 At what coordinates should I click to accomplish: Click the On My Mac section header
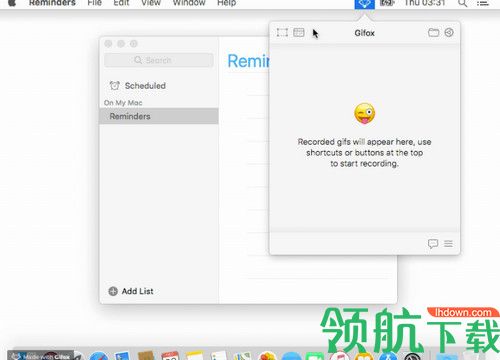click(123, 103)
